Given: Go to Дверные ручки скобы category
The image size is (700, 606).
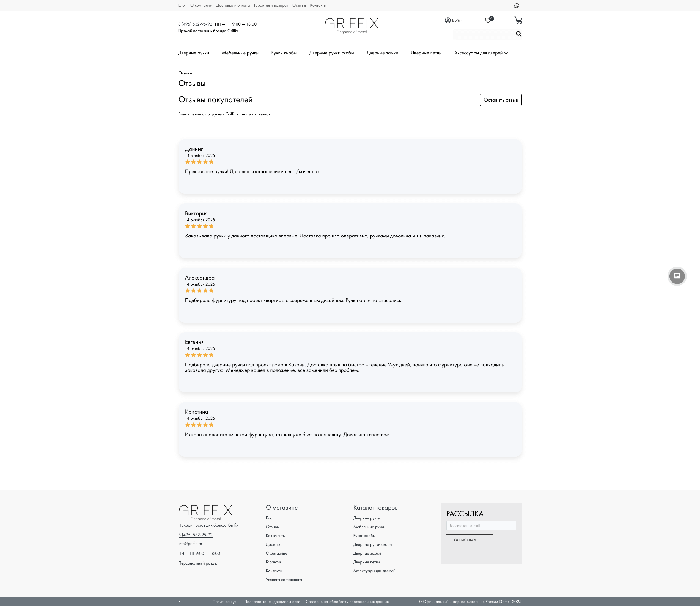Looking at the screenshot, I should tap(331, 53).
